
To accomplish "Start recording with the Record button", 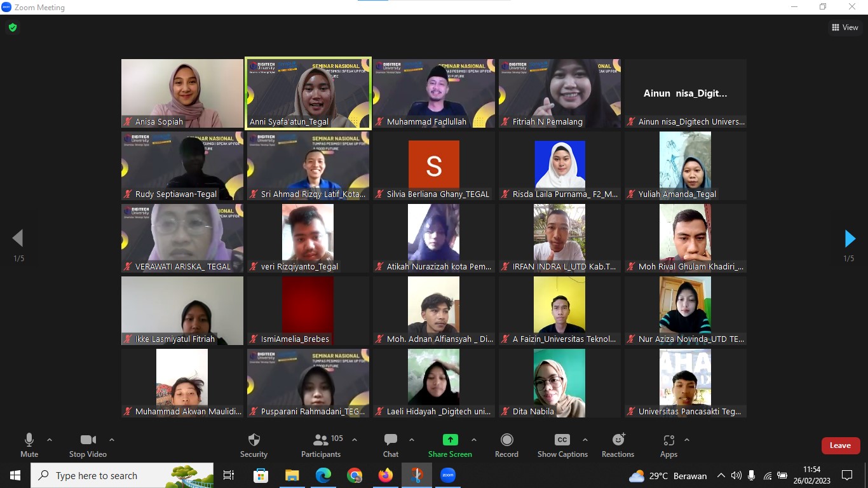I will coord(506,445).
